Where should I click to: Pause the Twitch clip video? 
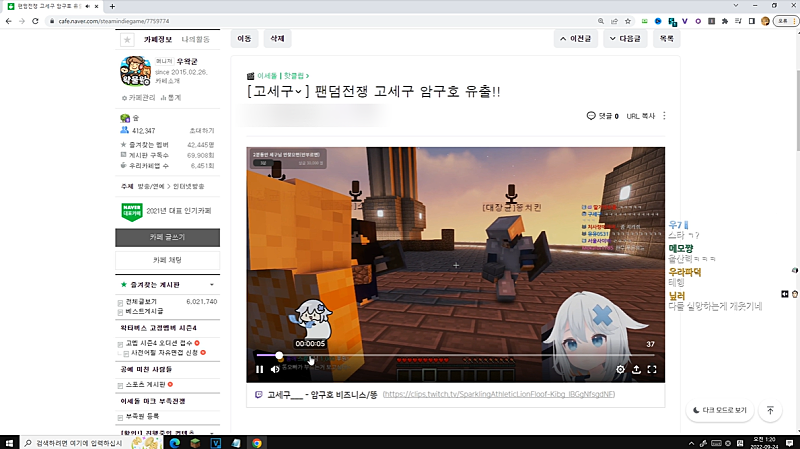point(259,369)
